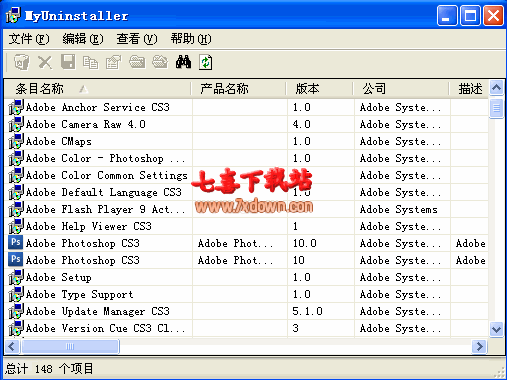Click the Save floppy disk toolbar icon
This screenshot has height=380, width=507.
(68, 62)
